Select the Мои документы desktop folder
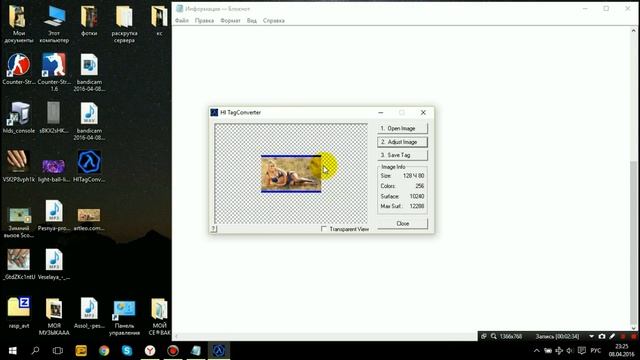The height and width of the screenshot is (360, 640). click(18, 24)
